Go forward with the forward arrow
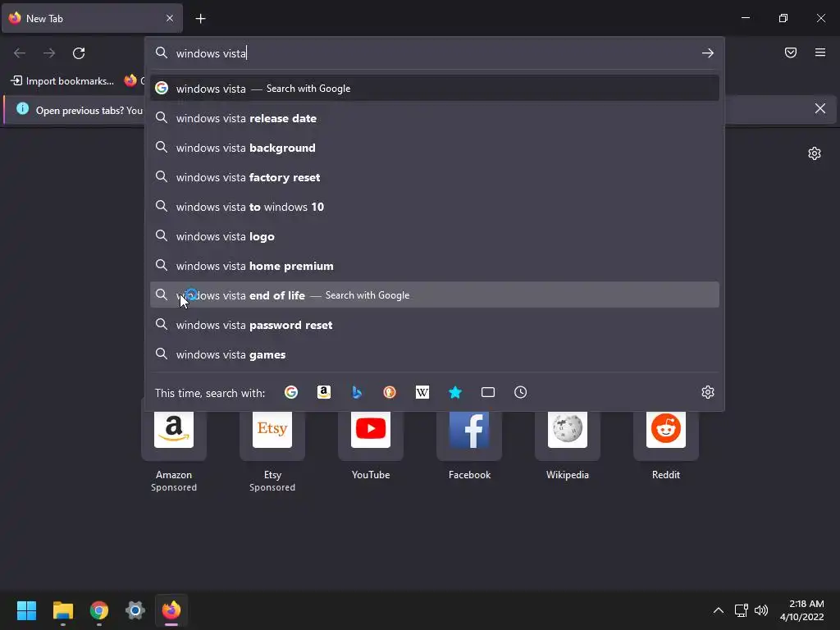This screenshot has height=630, width=840. pos(49,53)
